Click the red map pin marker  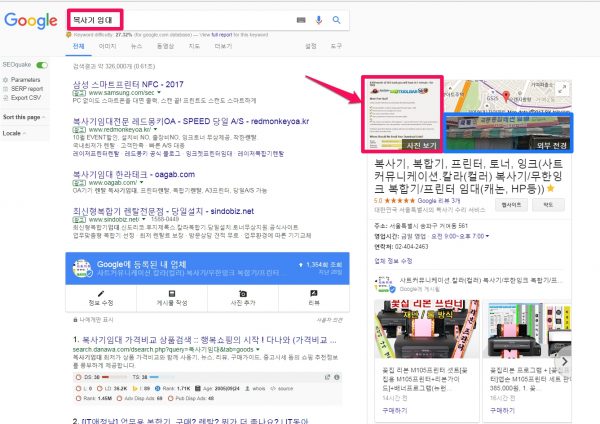click(x=506, y=96)
